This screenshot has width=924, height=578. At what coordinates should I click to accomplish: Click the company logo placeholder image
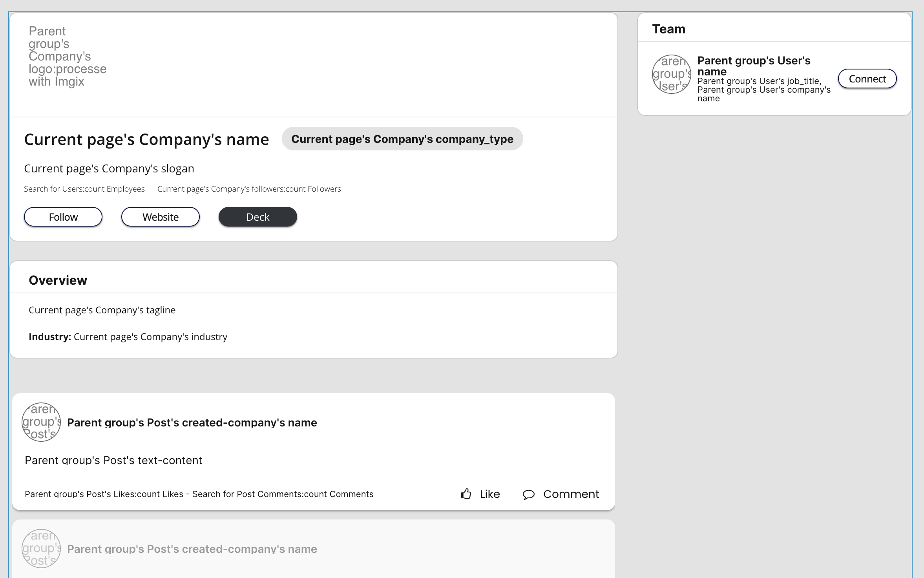67,57
